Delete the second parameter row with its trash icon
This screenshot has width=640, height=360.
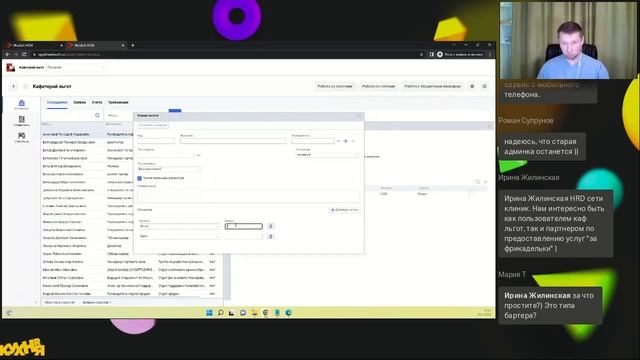point(271,236)
